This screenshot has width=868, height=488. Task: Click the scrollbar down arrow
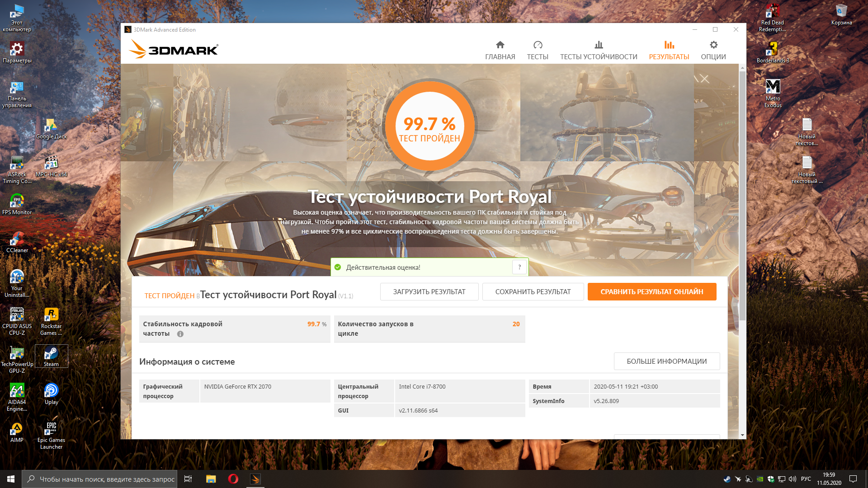[x=742, y=435]
